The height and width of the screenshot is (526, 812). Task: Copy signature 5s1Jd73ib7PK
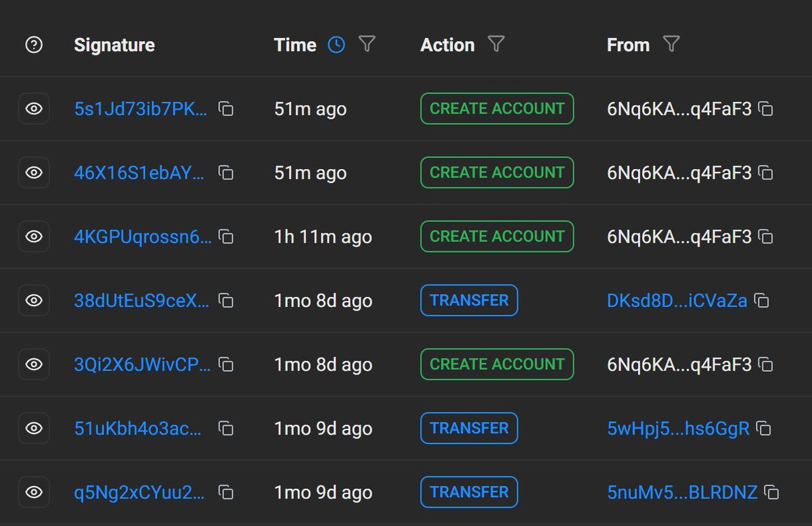226,109
